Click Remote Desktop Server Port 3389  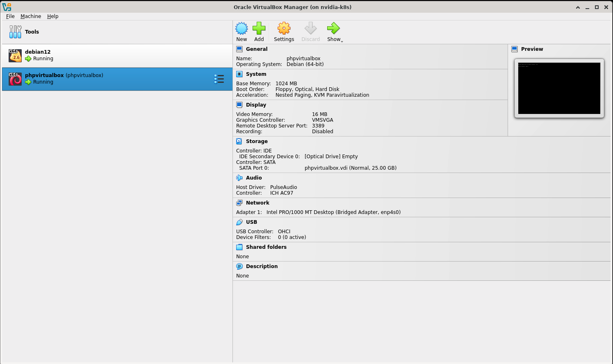[x=318, y=126]
